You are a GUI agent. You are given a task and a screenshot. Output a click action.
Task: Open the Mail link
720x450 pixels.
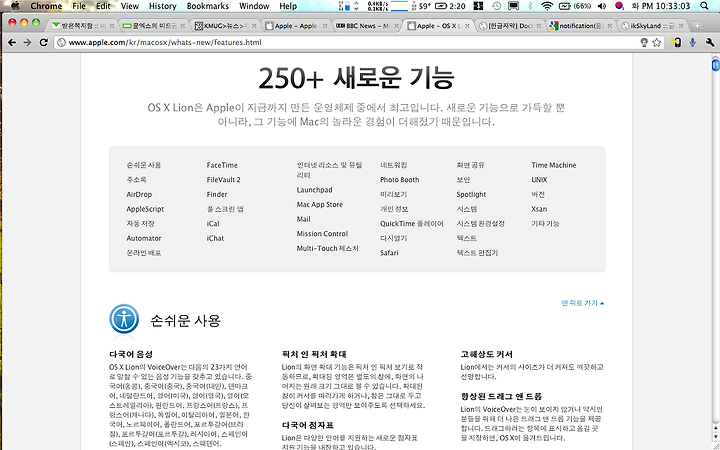304,219
